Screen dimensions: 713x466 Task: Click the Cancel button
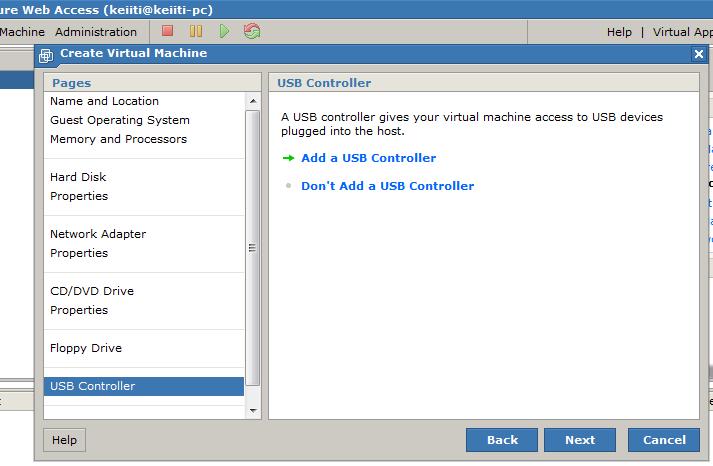(664, 440)
